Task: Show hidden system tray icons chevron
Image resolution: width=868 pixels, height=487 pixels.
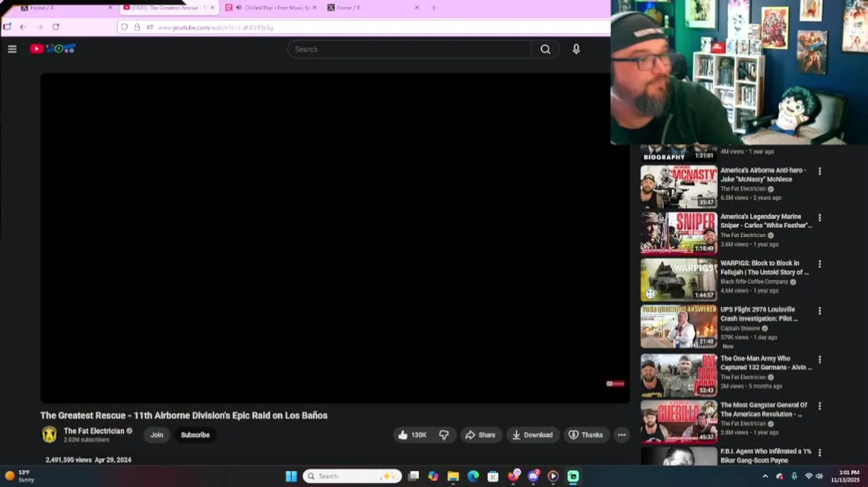Action: point(765,476)
